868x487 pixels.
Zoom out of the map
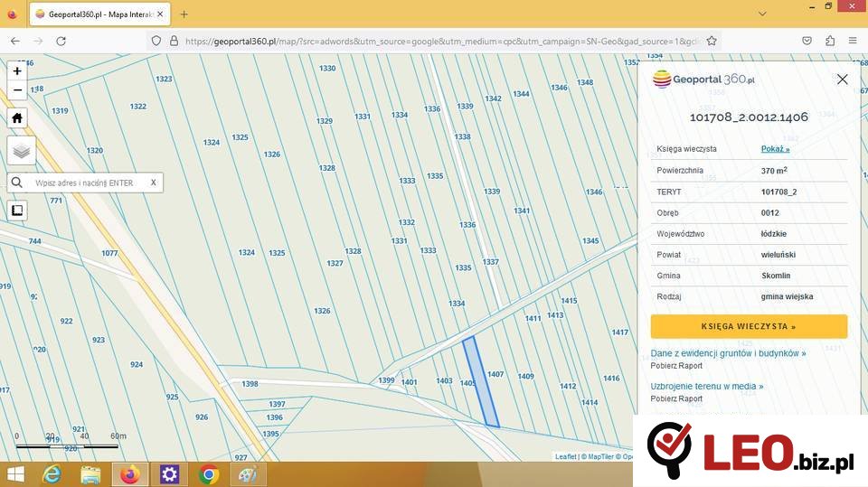point(17,90)
